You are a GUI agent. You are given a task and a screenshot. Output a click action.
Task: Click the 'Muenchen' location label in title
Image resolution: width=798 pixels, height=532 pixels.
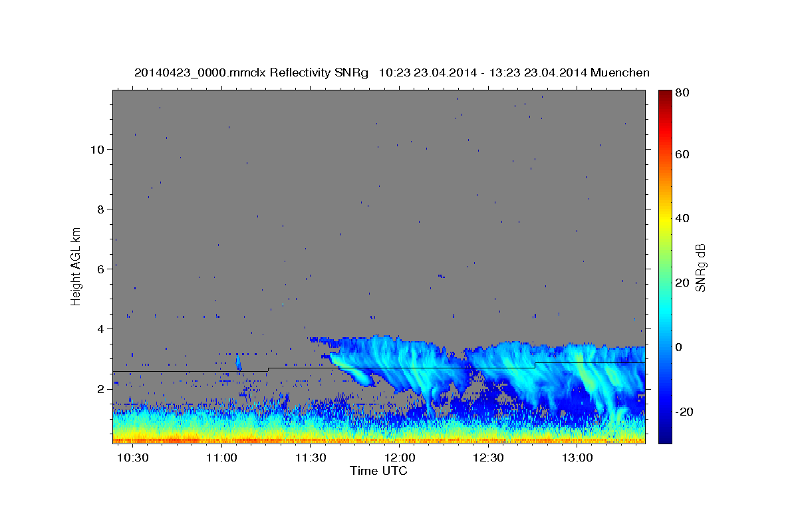coord(619,72)
